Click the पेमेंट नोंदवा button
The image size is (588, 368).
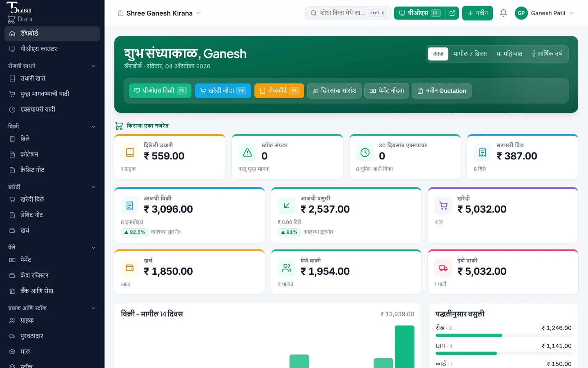(x=387, y=91)
